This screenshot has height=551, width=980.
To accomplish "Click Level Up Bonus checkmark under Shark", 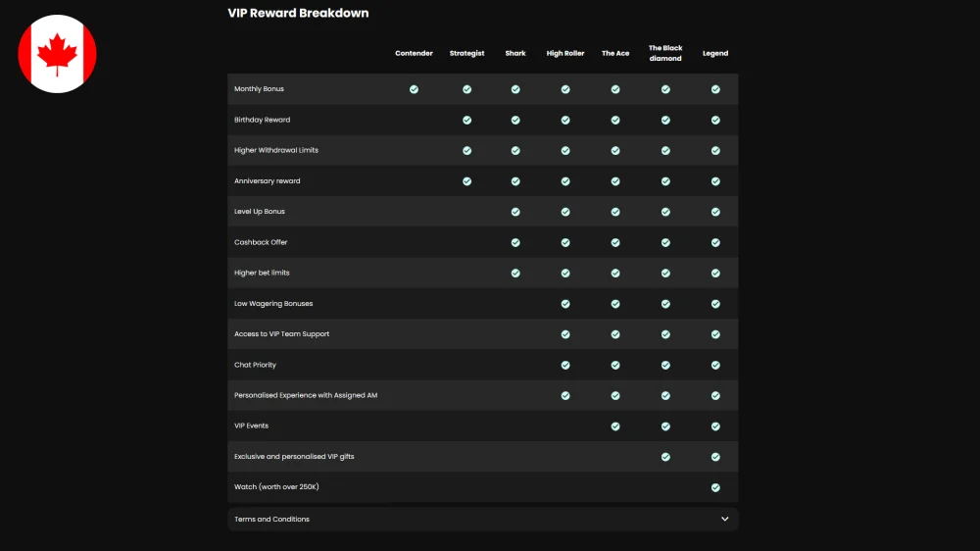I will [x=515, y=212].
